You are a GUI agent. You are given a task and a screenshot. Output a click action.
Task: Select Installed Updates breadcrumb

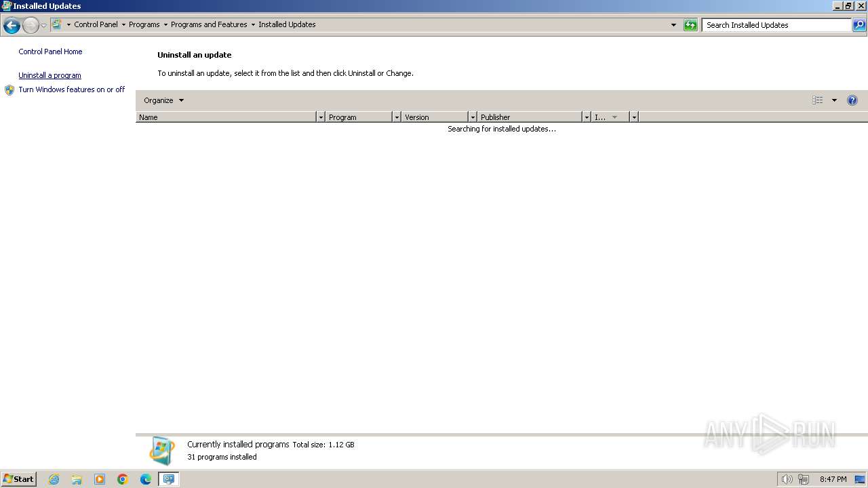coord(287,24)
